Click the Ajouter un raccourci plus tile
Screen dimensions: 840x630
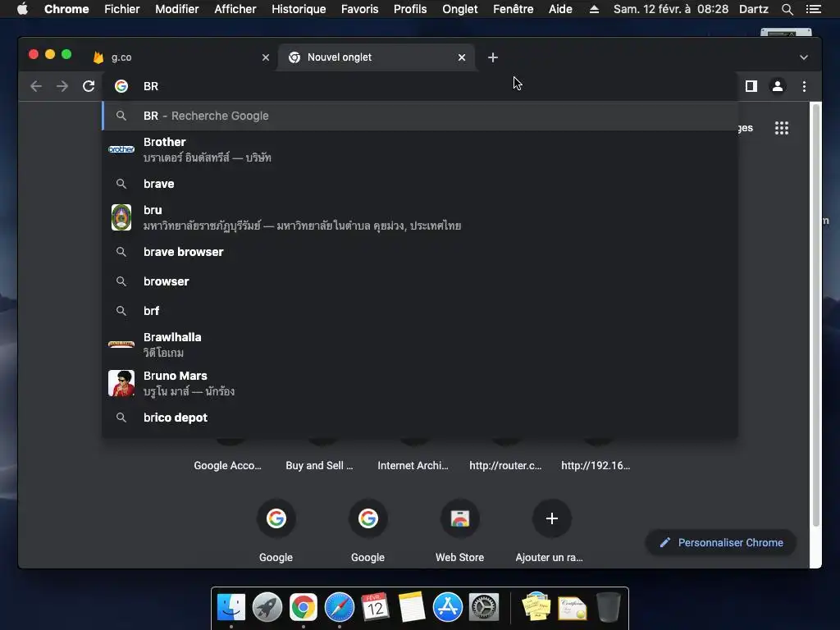click(x=551, y=518)
